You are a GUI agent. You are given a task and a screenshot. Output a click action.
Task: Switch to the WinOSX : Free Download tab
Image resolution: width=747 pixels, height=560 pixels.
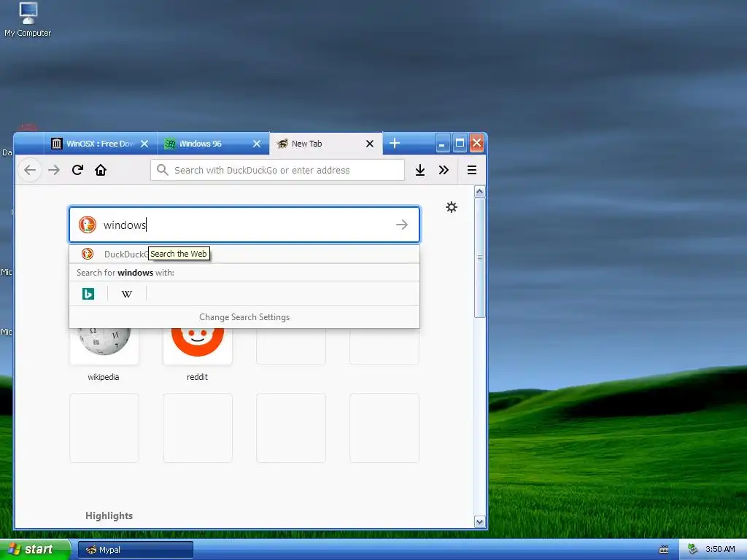[100, 144]
